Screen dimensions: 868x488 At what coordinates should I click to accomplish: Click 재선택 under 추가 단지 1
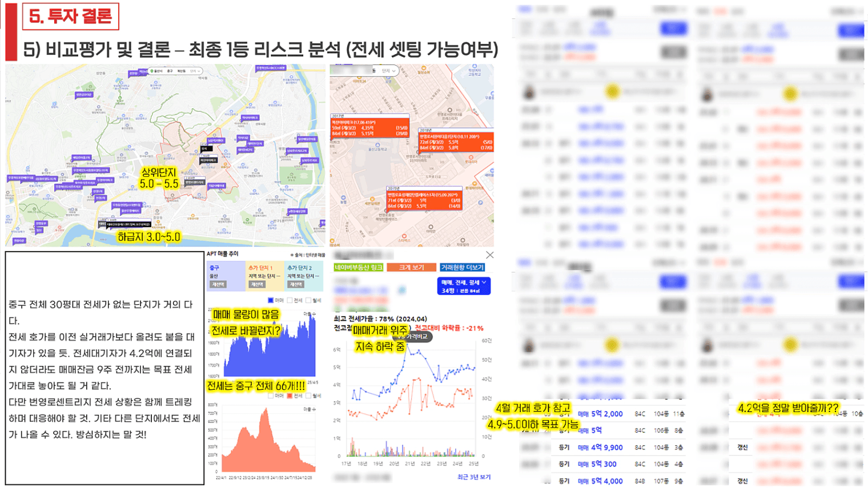point(258,284)
